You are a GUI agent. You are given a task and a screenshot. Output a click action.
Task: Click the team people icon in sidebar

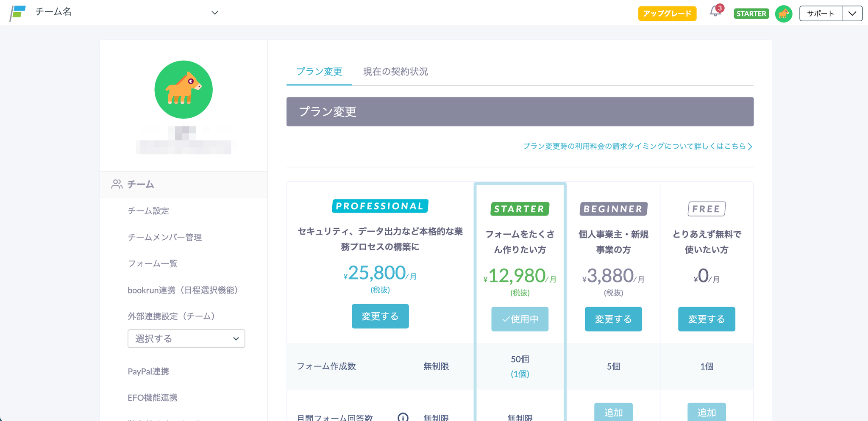117,184
